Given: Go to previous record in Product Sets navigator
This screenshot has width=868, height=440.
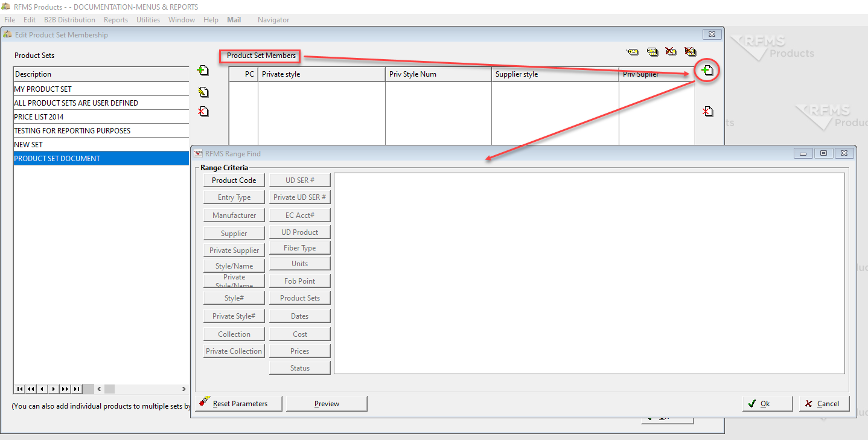Looking at the screenshot, I should [x=42, y=389].
